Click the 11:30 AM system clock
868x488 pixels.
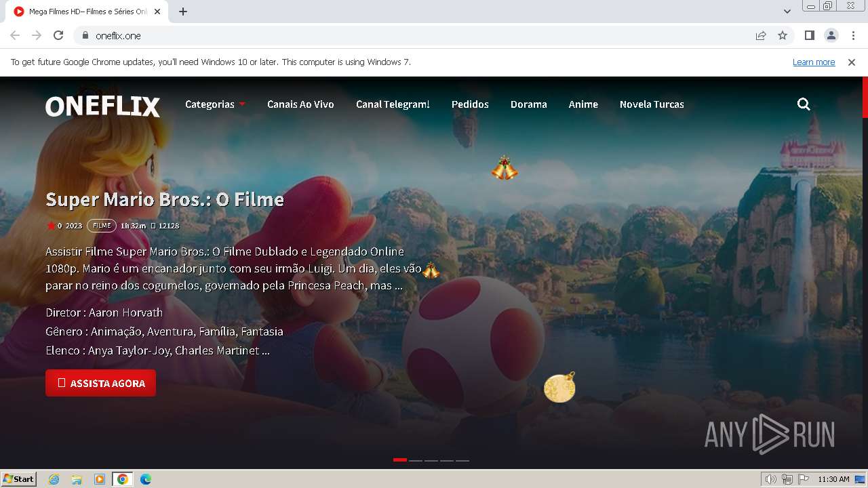click(833, 479)
